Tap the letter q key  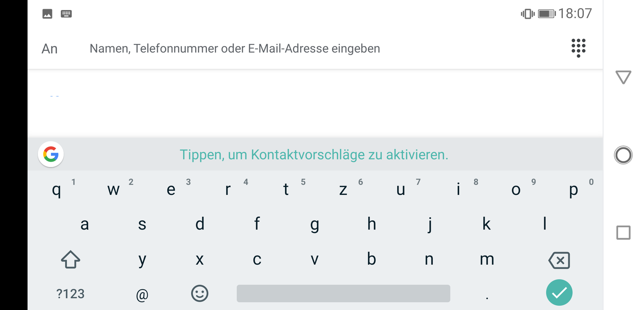(x=56, y=190)
